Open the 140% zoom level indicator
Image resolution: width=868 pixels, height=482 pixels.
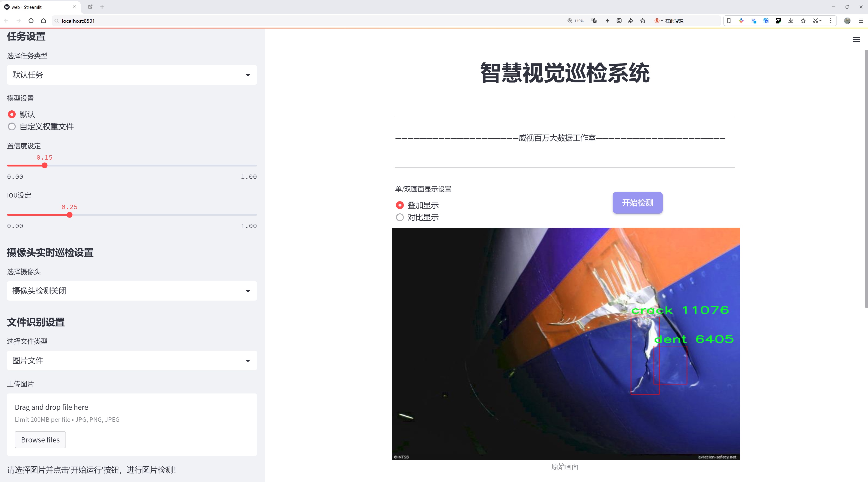click(575, 20)
